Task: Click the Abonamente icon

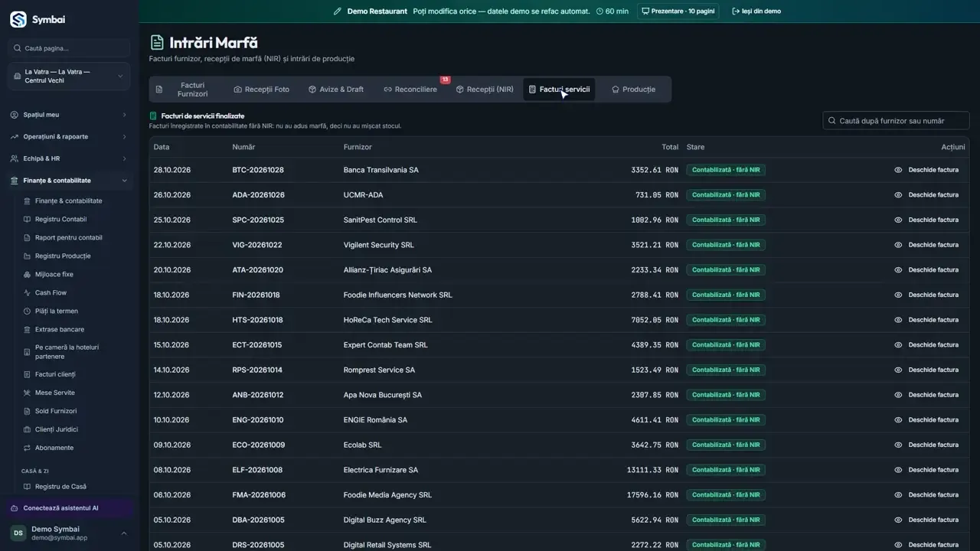Action: coord(28,448)
